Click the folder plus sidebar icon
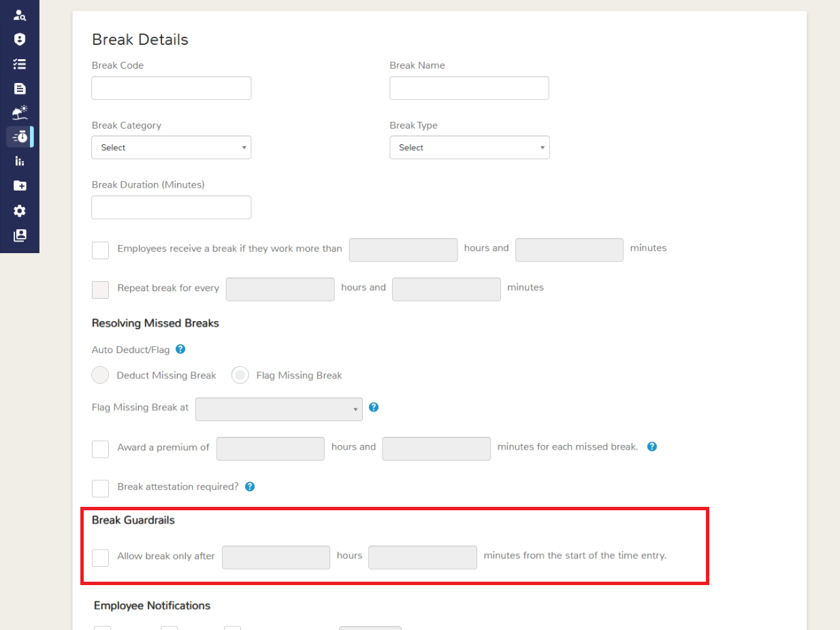This screenshot has width=840, height=630. click(x=20, y=186)
